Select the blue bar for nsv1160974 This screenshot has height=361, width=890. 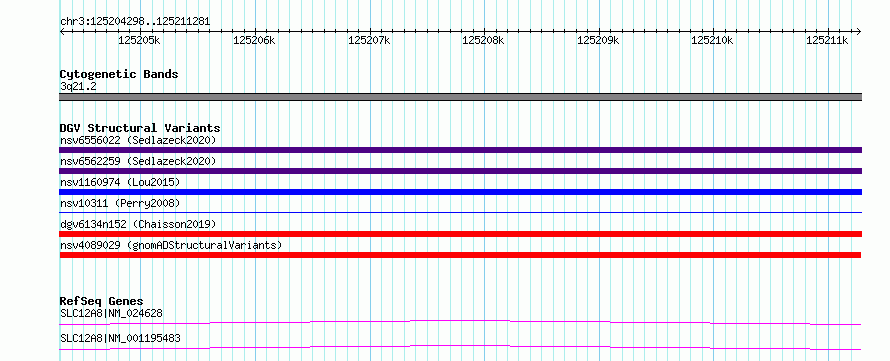pos(460,192)
